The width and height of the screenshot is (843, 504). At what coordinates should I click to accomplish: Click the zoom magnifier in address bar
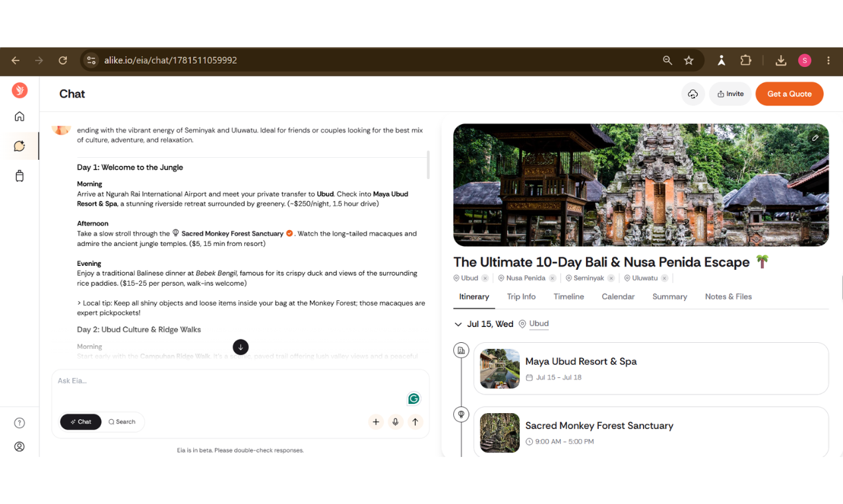[667, 60]
